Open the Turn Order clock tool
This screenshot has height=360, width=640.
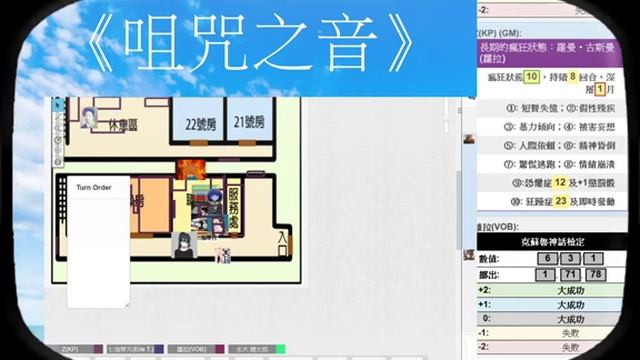58,140
